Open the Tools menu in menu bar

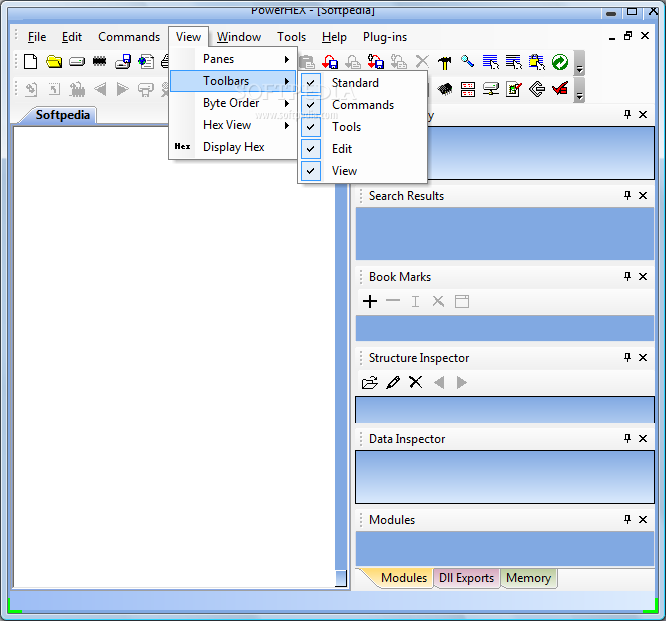pos(291,37)
